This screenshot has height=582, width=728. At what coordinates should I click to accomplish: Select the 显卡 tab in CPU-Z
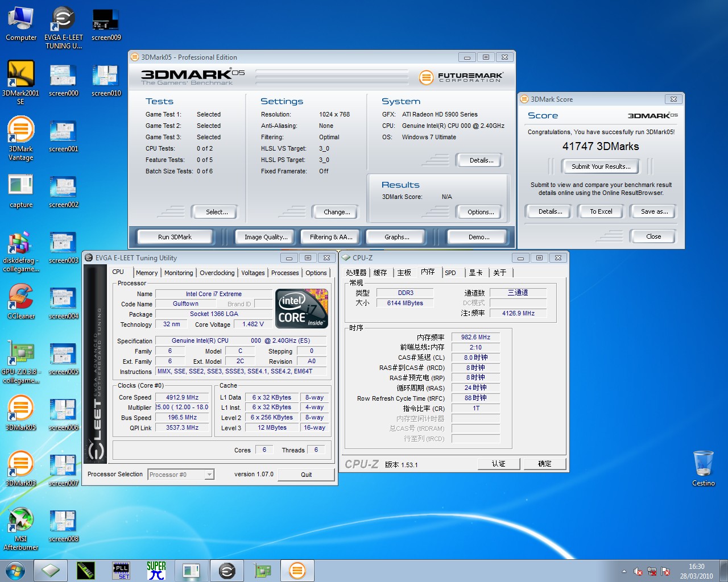coord(475,273)
